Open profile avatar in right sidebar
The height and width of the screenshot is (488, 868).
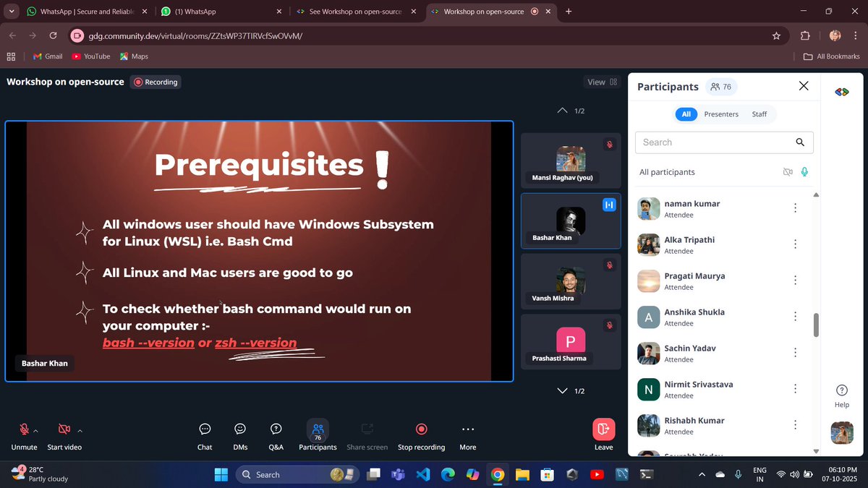tap(841, 432)
